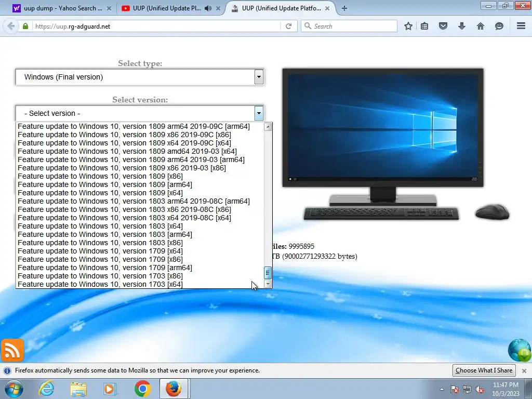Screen dimensions: 532x399
Task: Select the active UUP Platform tab
Action: (x=281, y=8)
